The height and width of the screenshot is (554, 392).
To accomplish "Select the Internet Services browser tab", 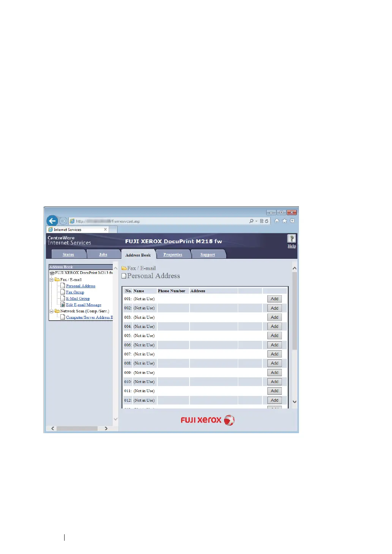I will pos(77,230).
